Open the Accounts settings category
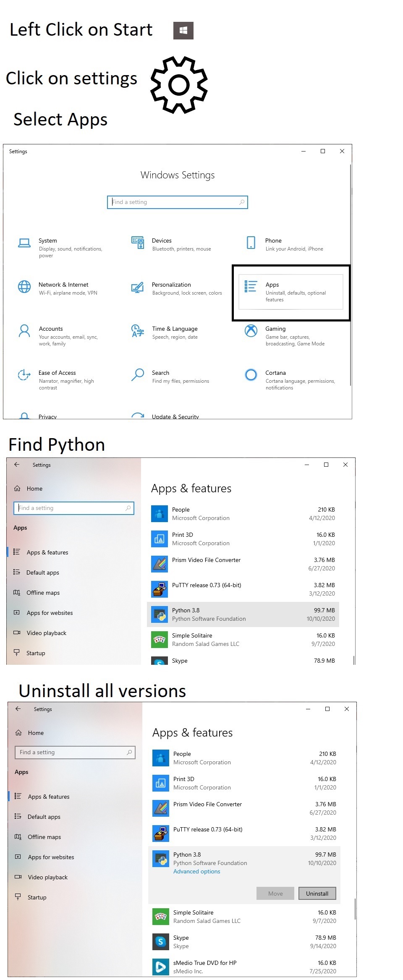403x980 pixels. click(50, 329)
